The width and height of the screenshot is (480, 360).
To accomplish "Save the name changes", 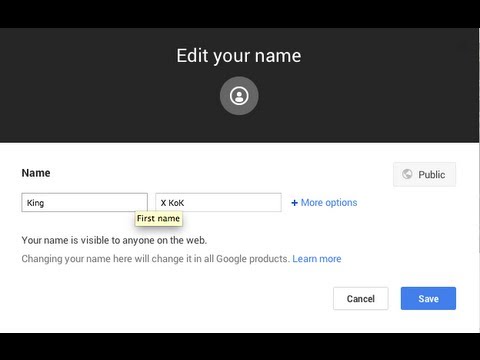I will 428,299.
